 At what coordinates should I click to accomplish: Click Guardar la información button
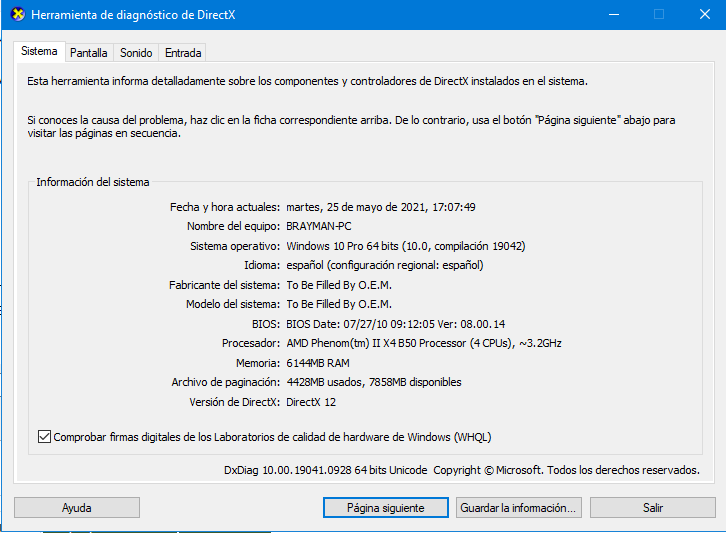coord(519,508)
